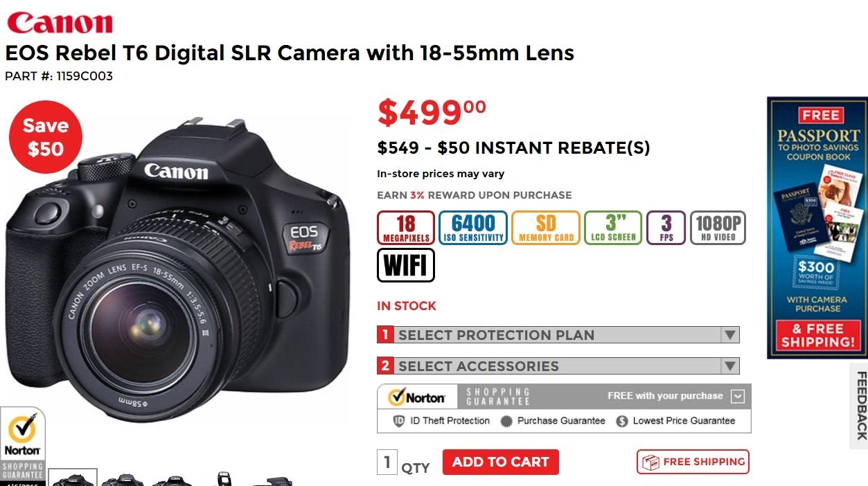Expand the Norton guarantee details chevron
This screenshot has width=868, height=486.
(x=738, y=397)
